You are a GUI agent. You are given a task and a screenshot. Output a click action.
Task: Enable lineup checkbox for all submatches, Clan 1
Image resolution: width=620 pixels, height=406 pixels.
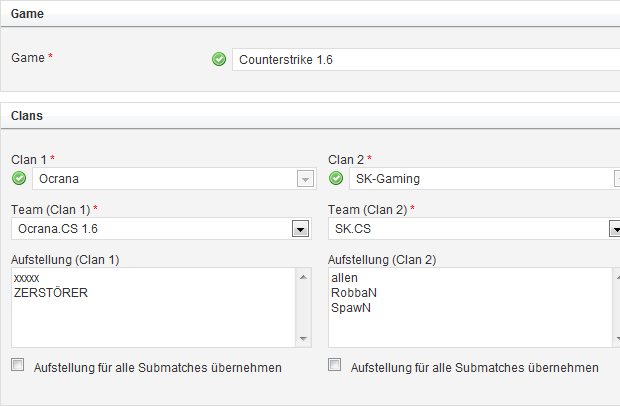[17, 366]
